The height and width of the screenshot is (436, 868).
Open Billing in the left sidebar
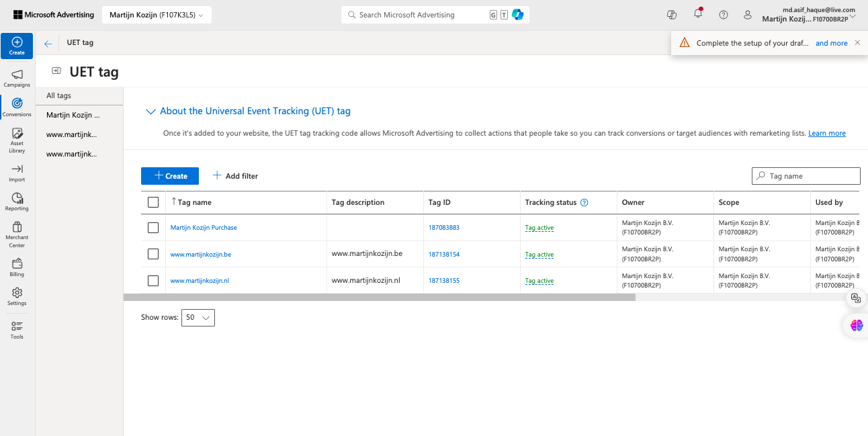[17, 267]
